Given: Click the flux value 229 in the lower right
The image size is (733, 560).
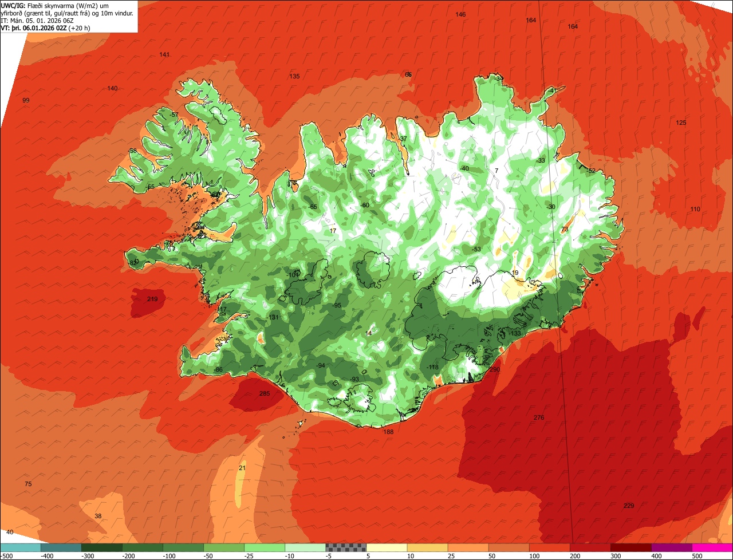Looking at the screenshot, I should [x=629, y=506].
